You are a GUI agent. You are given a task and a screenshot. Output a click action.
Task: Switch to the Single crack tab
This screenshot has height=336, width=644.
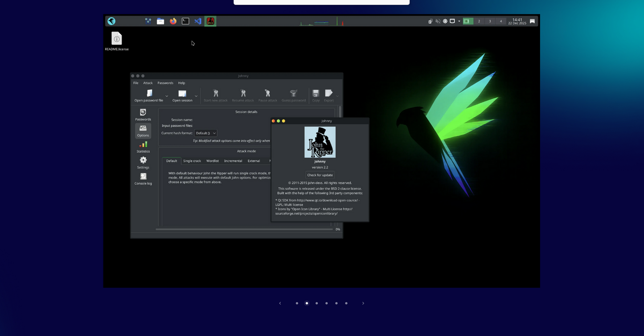pyautogui.click(x=192, y=161)
